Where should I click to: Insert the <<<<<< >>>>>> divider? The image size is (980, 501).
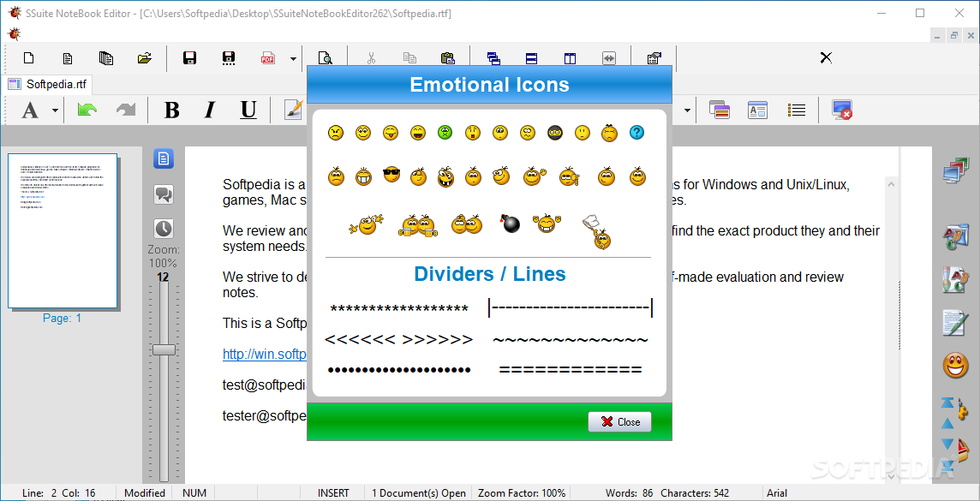[398, 340]
